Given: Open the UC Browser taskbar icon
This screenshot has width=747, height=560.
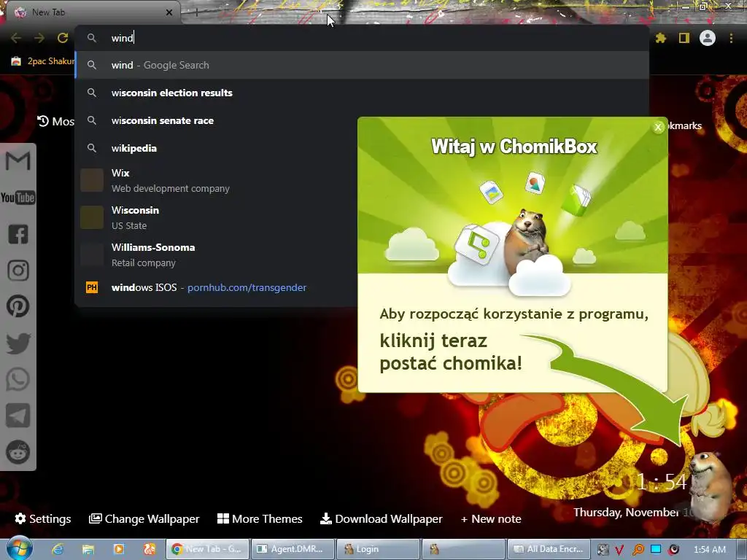Looking at the screenshot, I should pyautogui.click(x=149, y=550).
